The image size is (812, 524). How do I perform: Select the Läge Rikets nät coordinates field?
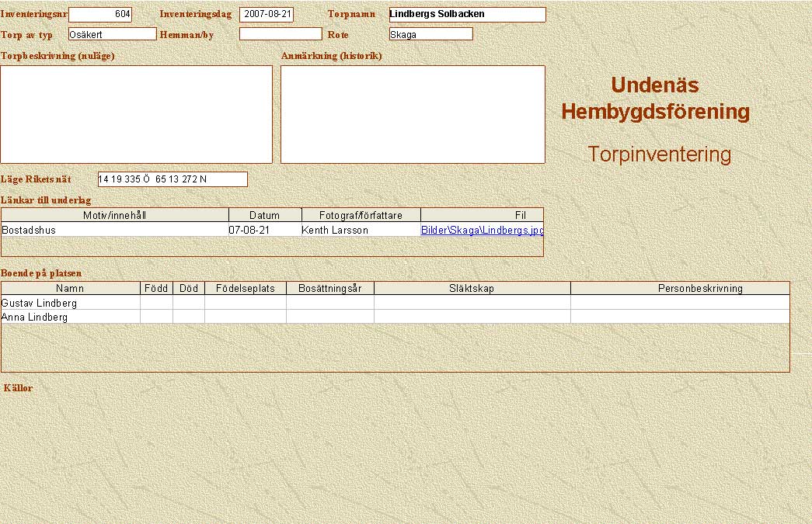click(172, 179)
